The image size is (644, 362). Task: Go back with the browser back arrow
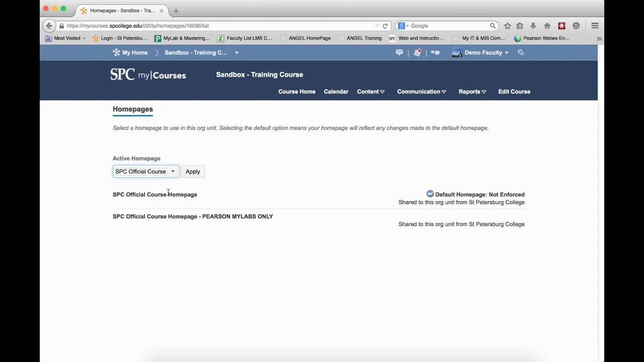tap(49, 26)
